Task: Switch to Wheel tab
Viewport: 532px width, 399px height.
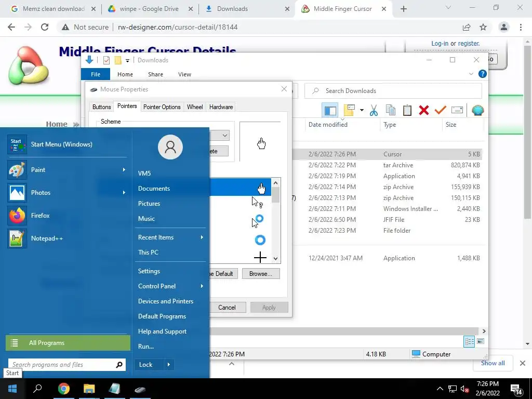Action: (x=195, y=107)
